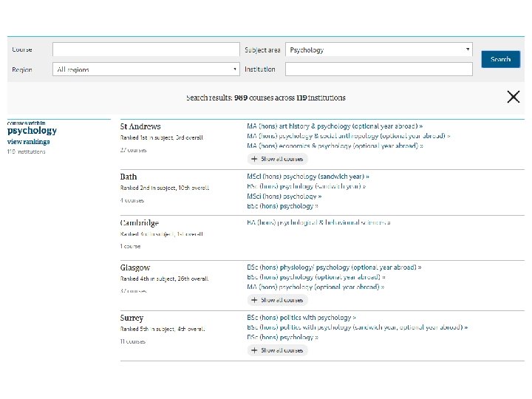Screen dimensions: 532x399
Task: Expand Show all courses under Surrey
Action: click(x=277, y=350)
